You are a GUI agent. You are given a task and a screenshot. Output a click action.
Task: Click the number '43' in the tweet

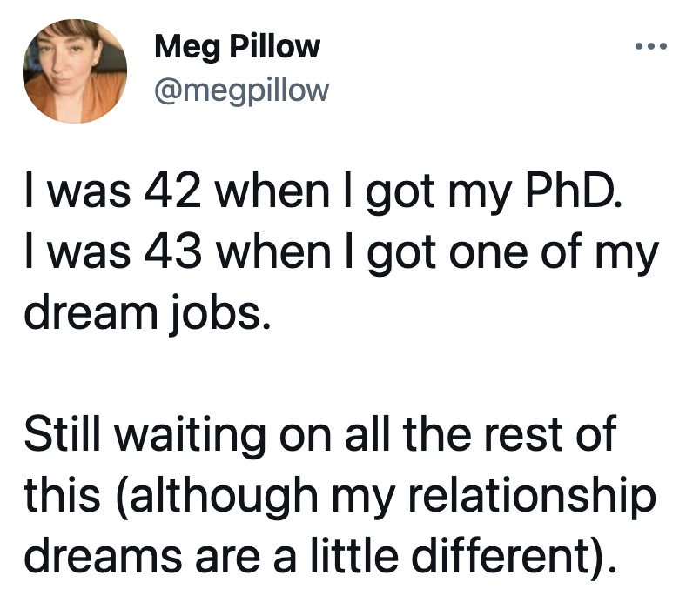[173, 253]
